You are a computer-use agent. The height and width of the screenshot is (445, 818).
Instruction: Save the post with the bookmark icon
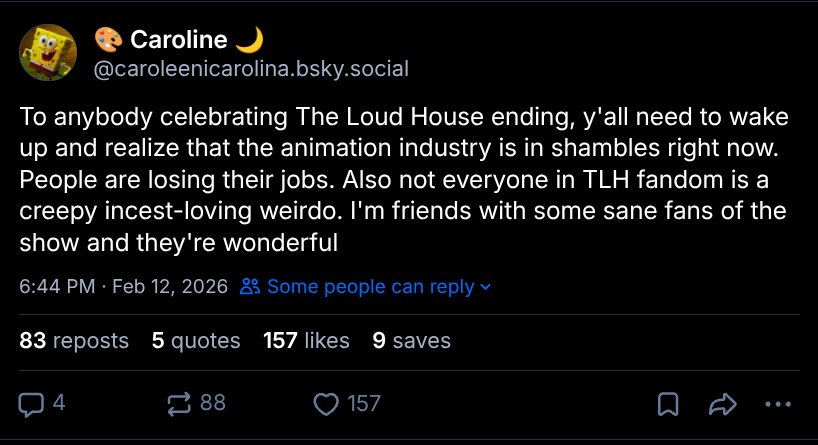click(668, 403)
